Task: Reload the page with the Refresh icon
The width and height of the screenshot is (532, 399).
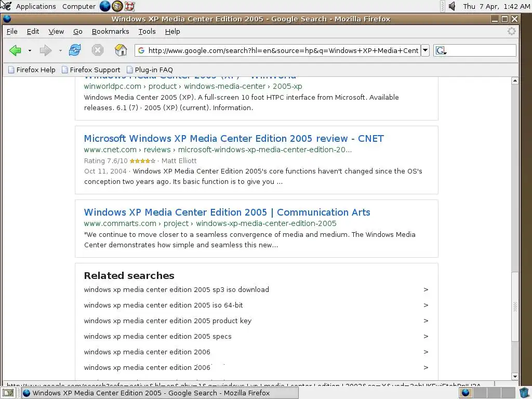Action: click(x=75, y=50)
